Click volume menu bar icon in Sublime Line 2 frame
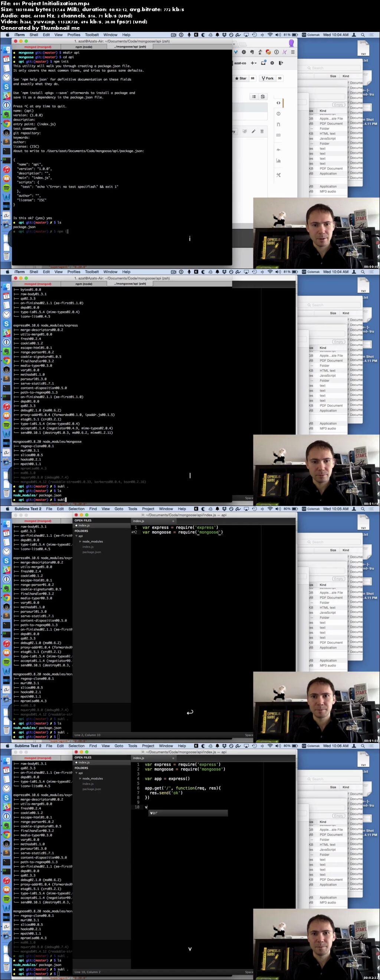 click(278, 509)
